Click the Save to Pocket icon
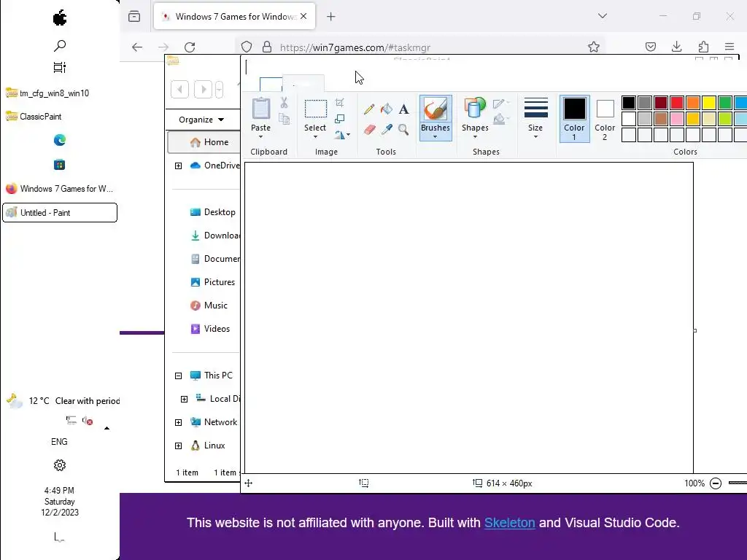747x560 pixels. click(x=650, y=47)
